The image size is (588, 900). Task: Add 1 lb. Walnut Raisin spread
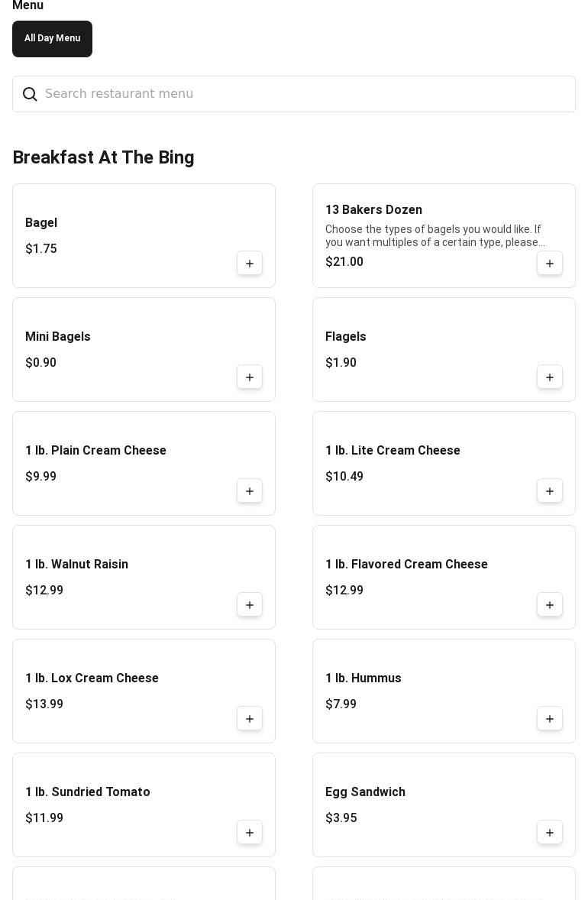pos(250,605)
